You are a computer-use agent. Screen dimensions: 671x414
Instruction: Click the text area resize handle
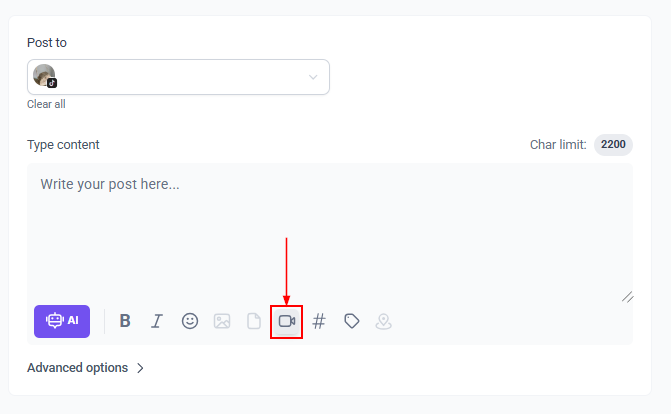[x=627, y=296]
